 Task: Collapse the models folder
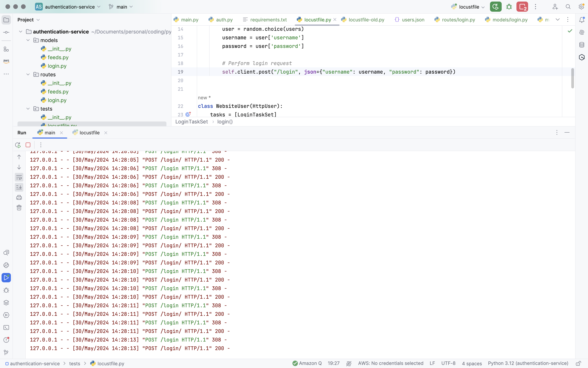28,40
